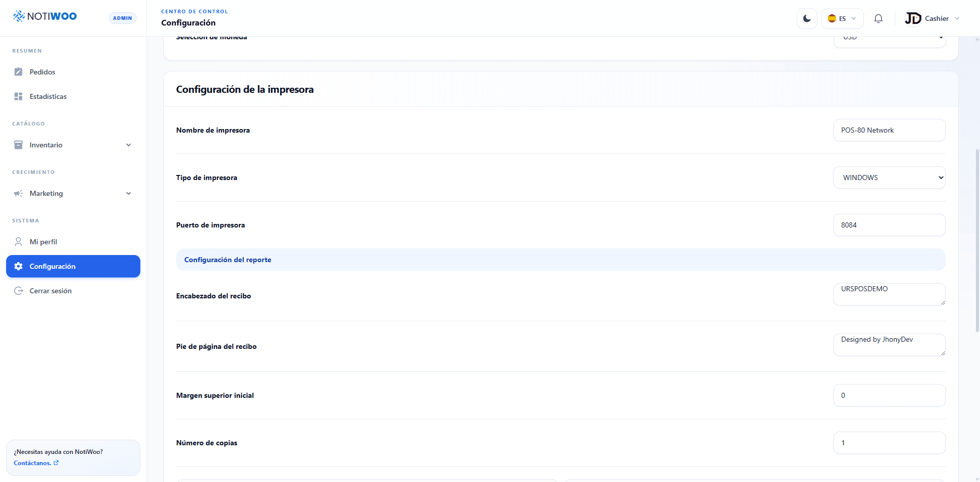Focus the Margen superior inicial field
Screen dimensions: 980x482
tap(889, 395)
